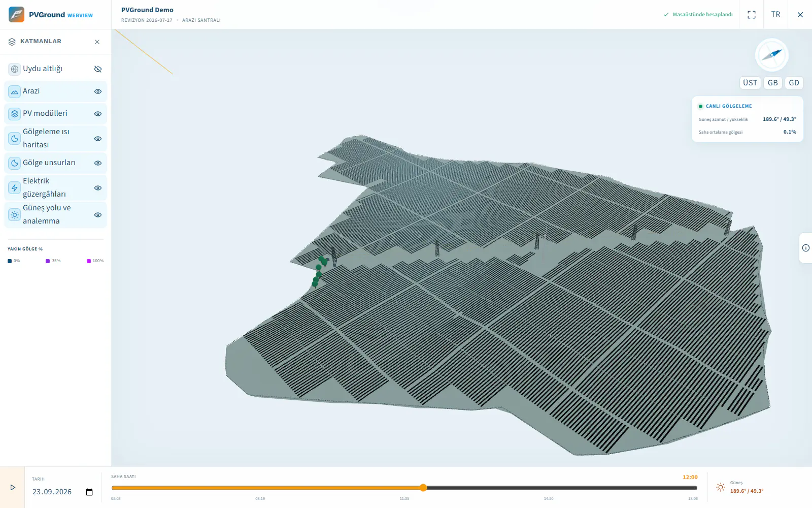Viewport: 812px width, 508px height.
Task: Click the sun icon in the bottom bar
Action: point(721,487)
